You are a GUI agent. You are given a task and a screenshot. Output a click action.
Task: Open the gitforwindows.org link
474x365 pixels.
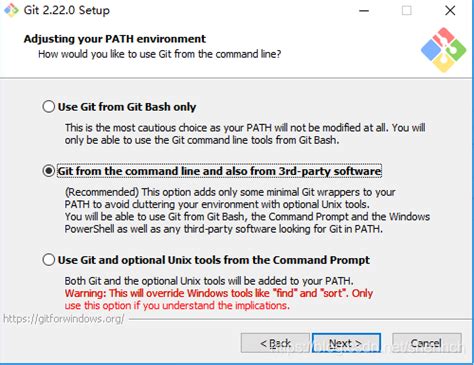[x=64, y=319]
